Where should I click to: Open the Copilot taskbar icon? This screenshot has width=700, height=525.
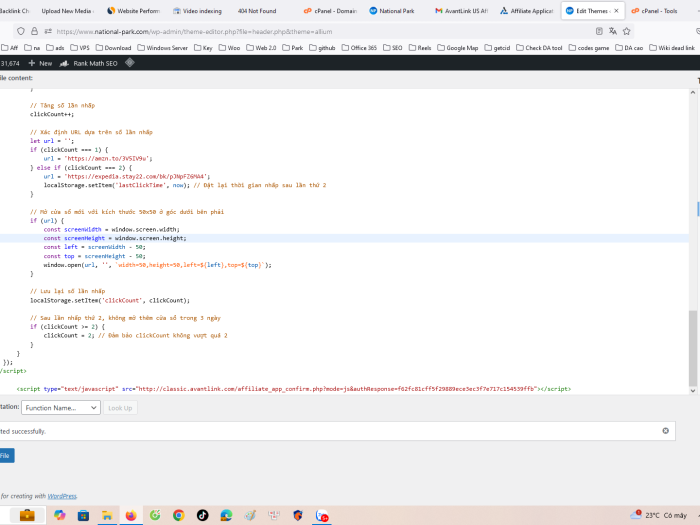tap(59, 515)
